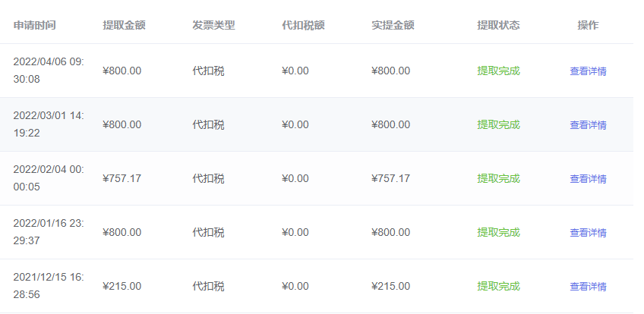Click the 申请时间 column header
The width and height of the screenshot is (644, 314).
click(34, 25)
